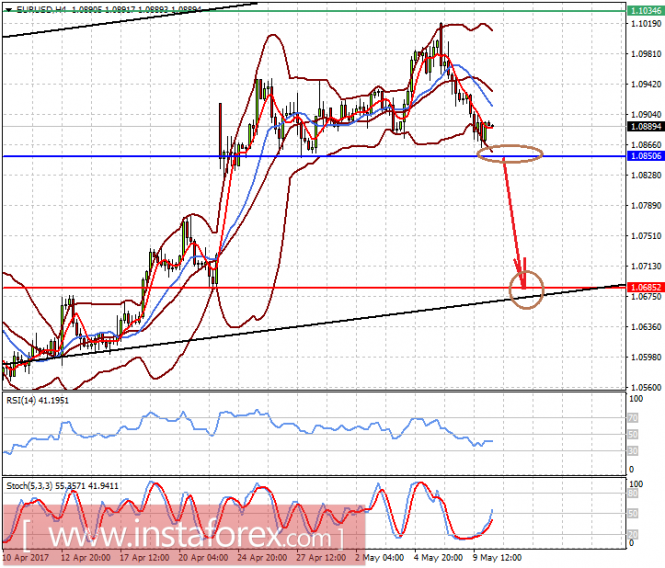Viewport: 665px width, 568px height.
Task: Click the EURUSD H4 chart title dropdown triangle
Action: point(8,9)
